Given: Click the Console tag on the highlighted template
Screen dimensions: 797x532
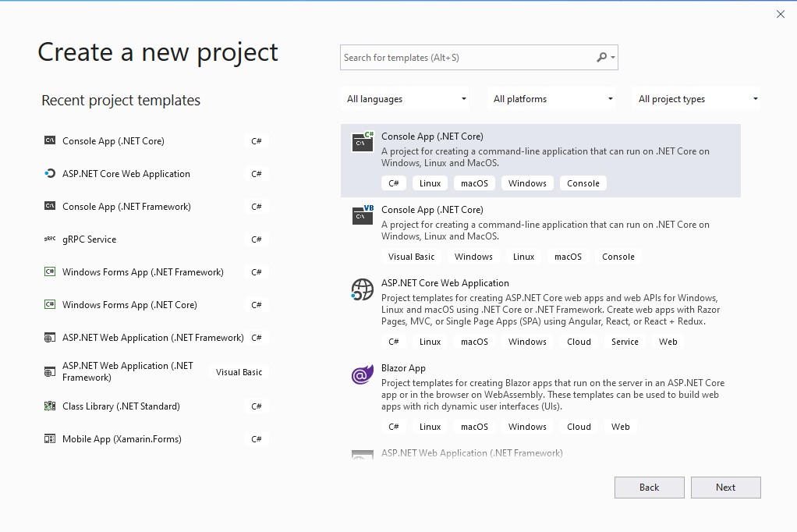Looking at the screenshot, I should pos(583,183).
